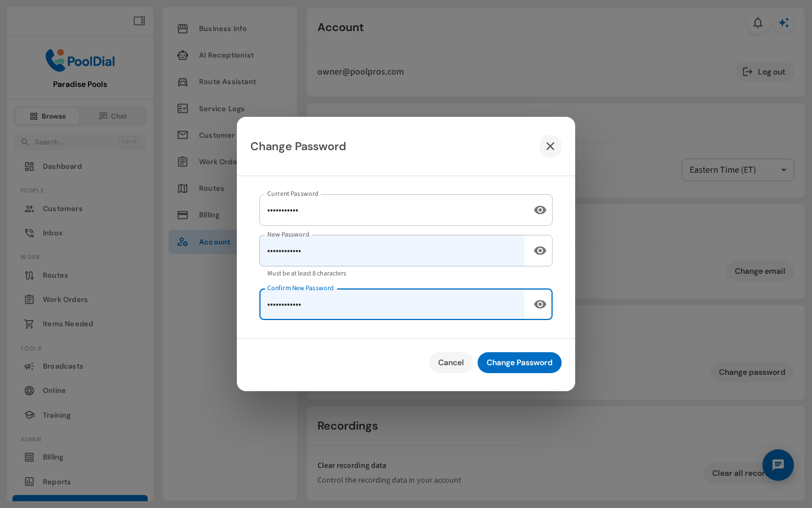Click the AI Receptionist robot icon
Image resolution: width=812 pixels, height=508 pixels.
(x=183, y=55)
